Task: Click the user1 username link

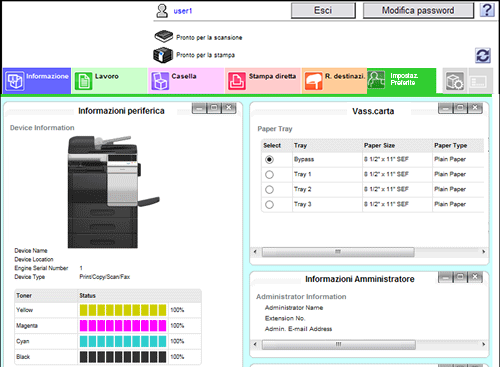Action: [x=183, y=11]
